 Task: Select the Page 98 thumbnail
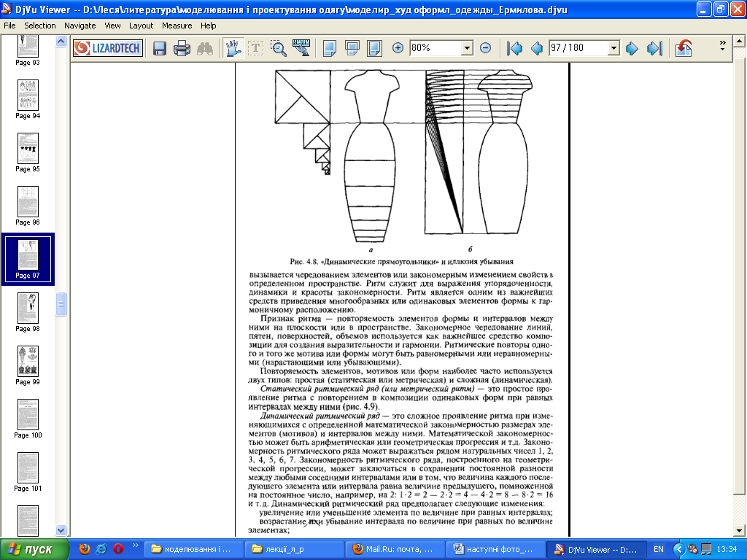[x=28, y=312]
